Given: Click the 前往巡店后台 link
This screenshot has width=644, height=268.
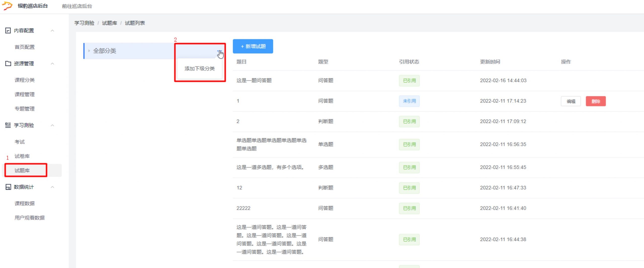Looking at the screenshot, I should point(77,6).
